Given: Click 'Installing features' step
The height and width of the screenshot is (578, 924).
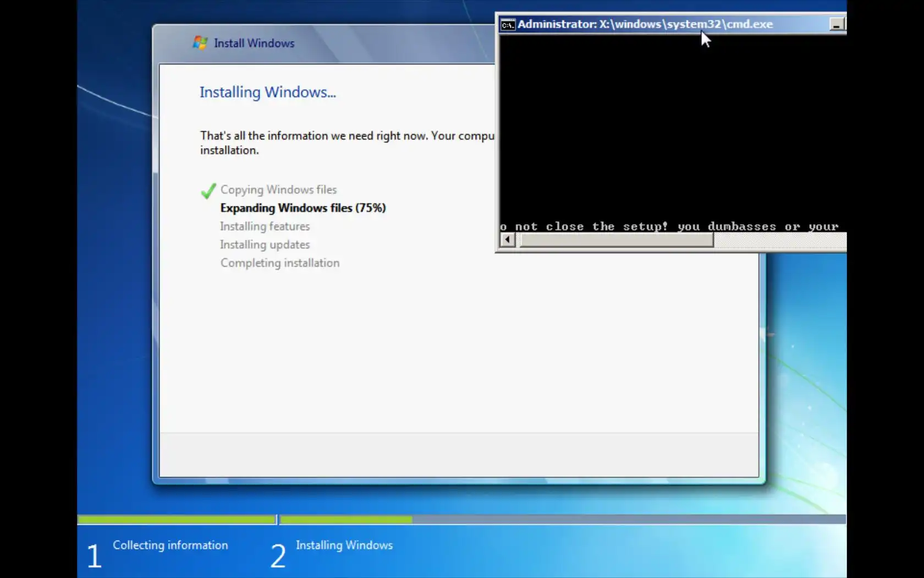Looking at the screenshot, I should [265, 226].
